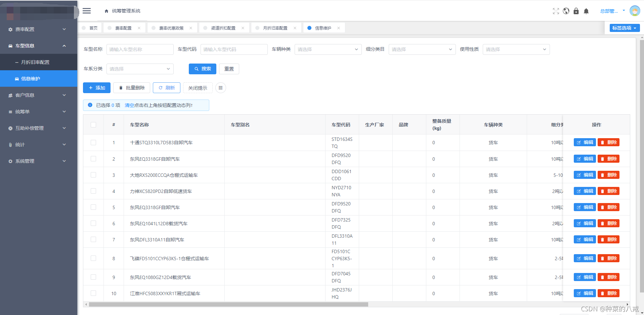Image resolution: width=644 pixels, height=315 pixels.
Task: Click the lock screen icon
Action: (x=576, y=11)
